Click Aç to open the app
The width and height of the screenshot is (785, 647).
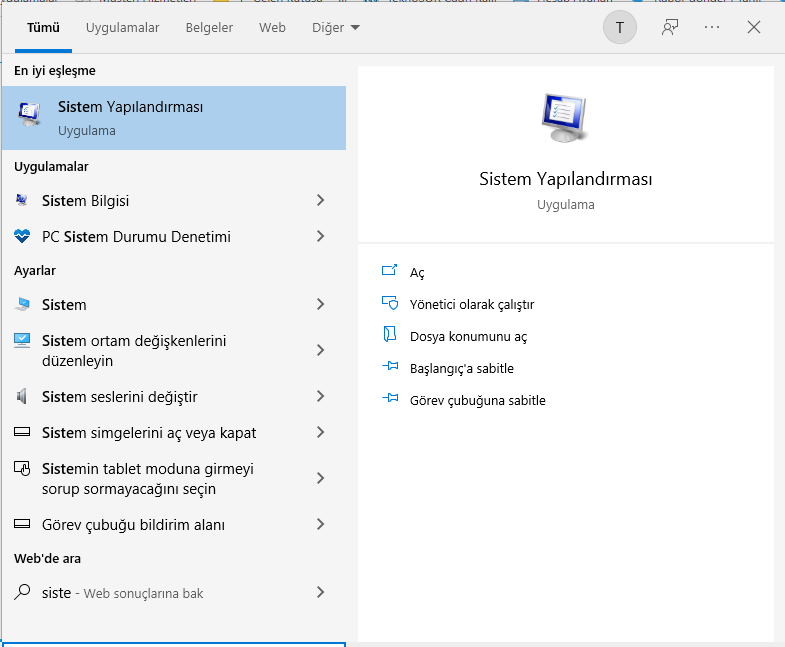417,273
